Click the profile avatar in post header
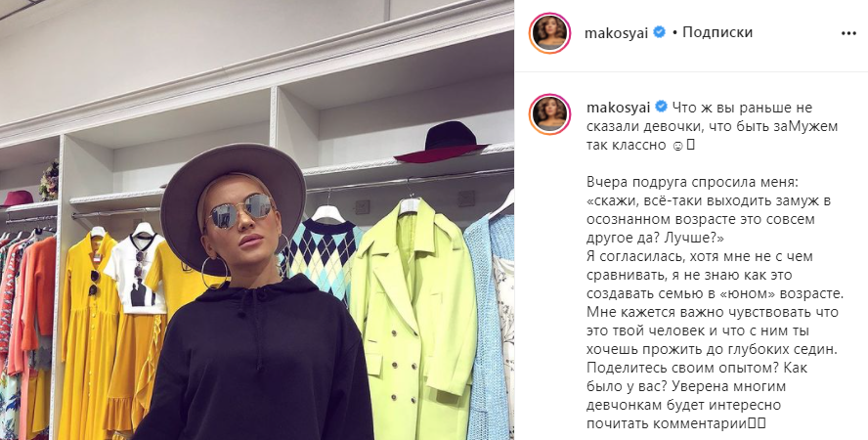868x440 pixels. pyautogui.click(x=549, y=32)
